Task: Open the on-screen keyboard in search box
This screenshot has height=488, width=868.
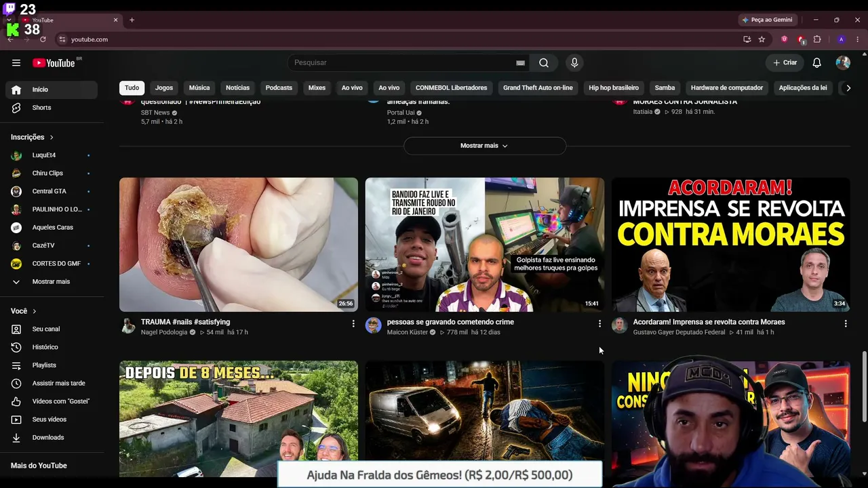Action: click(x=520, y=63)
